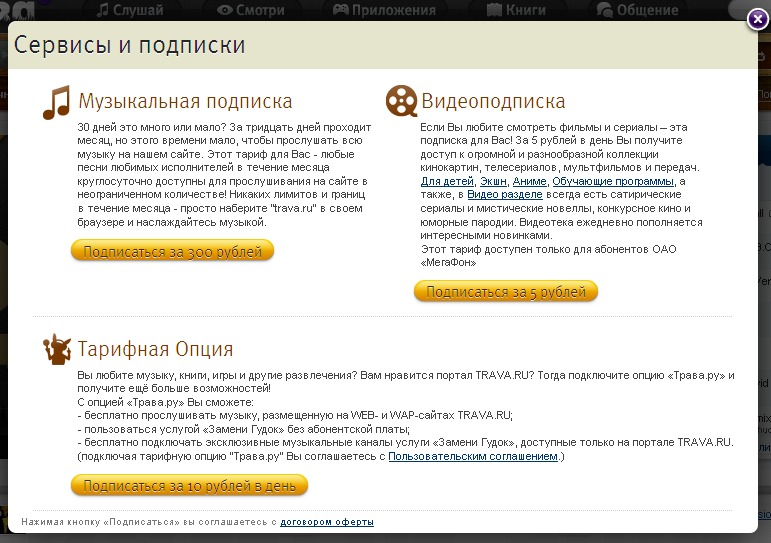Image resolution: width=771 pixels, height=543 pixels.
Task: Close the Сервисы и подписки dialog
Action: (x=758, y=19)
